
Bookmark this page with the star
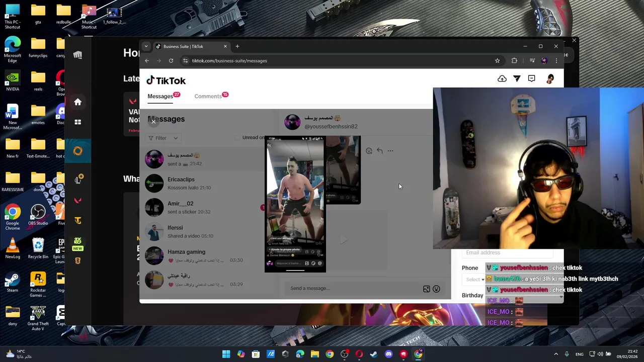point(497,61)
